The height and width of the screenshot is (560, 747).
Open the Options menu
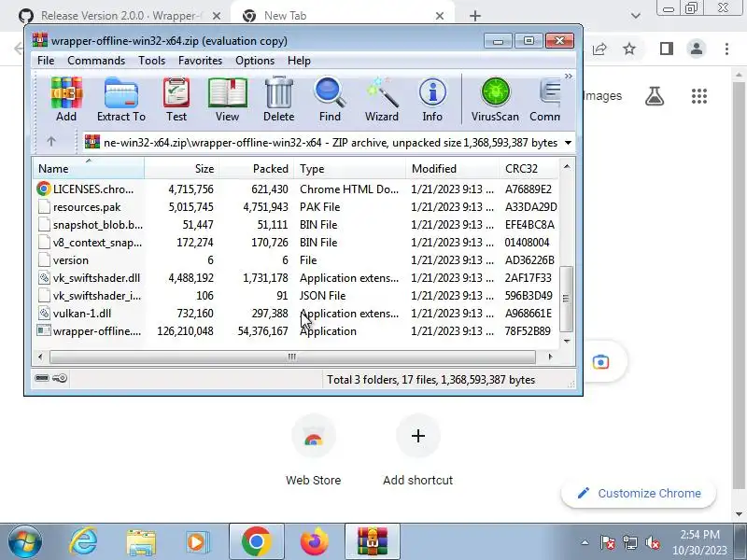[255, 61]
